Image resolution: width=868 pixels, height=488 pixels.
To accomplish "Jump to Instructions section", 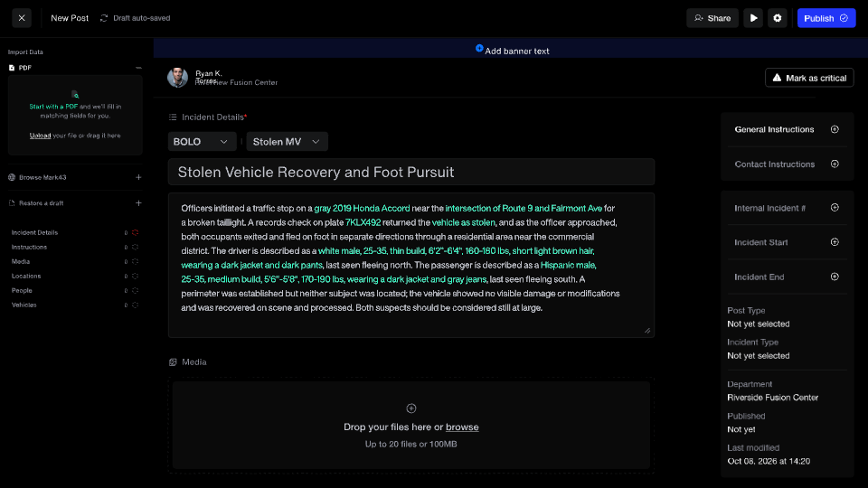I will point(29,247).
